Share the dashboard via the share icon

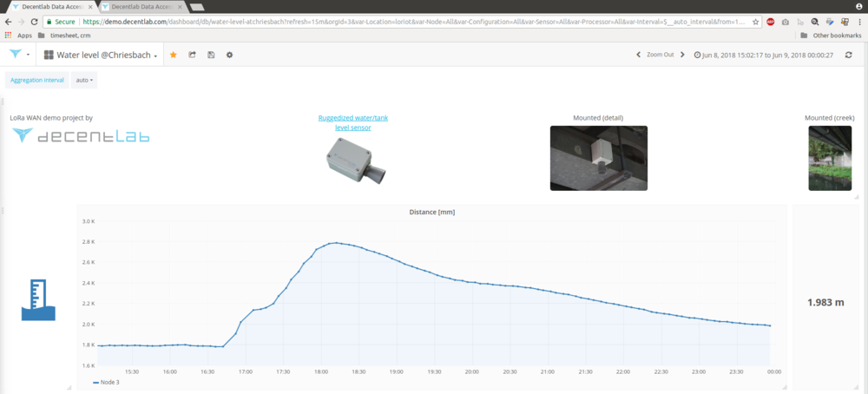click(x=192, y=55)
